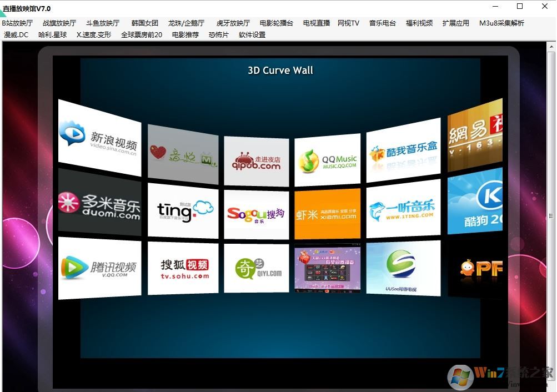The width and height of the screenshot is (557, 392).
Task: Select the 音乐电台 menu item
Action: 383,23
